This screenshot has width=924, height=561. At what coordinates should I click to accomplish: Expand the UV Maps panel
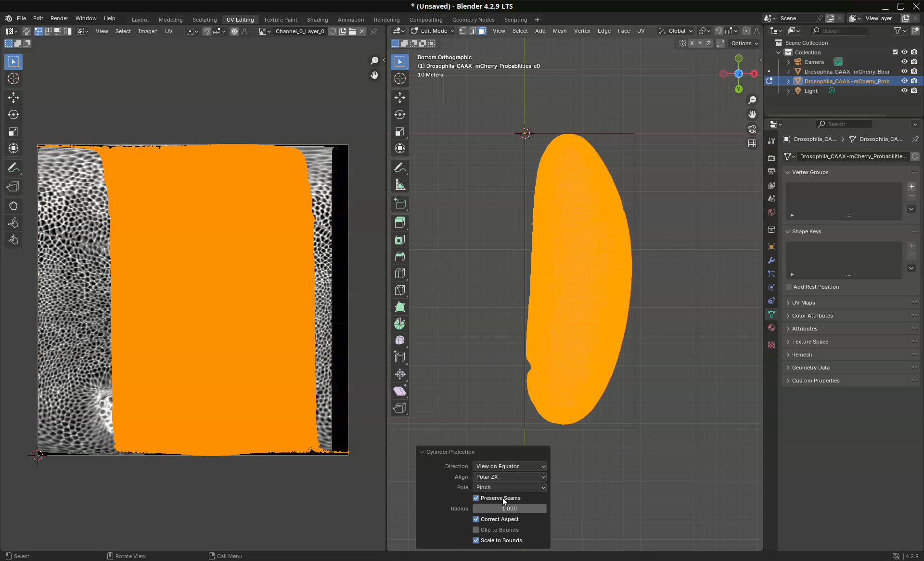803,303
